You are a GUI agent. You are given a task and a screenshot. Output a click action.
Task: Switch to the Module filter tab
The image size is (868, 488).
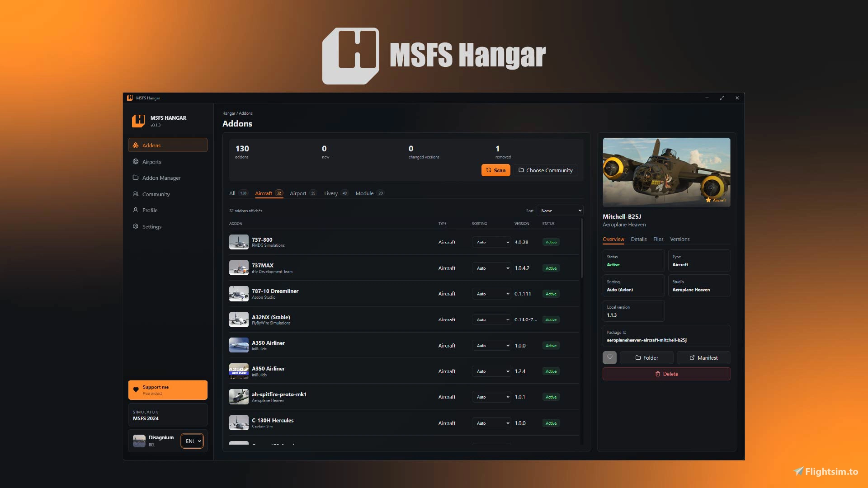(x=370, y=193)
